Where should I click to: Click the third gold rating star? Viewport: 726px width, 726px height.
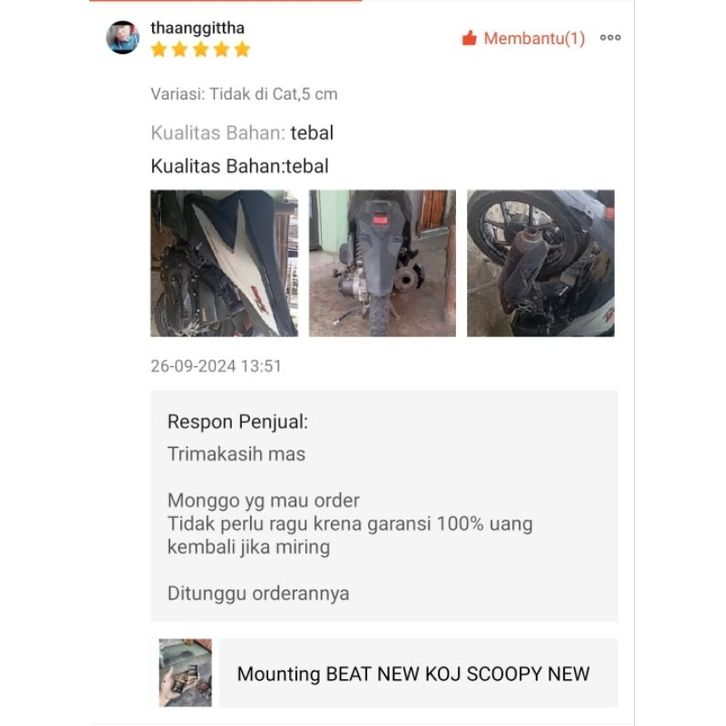(x=200, y=49)
